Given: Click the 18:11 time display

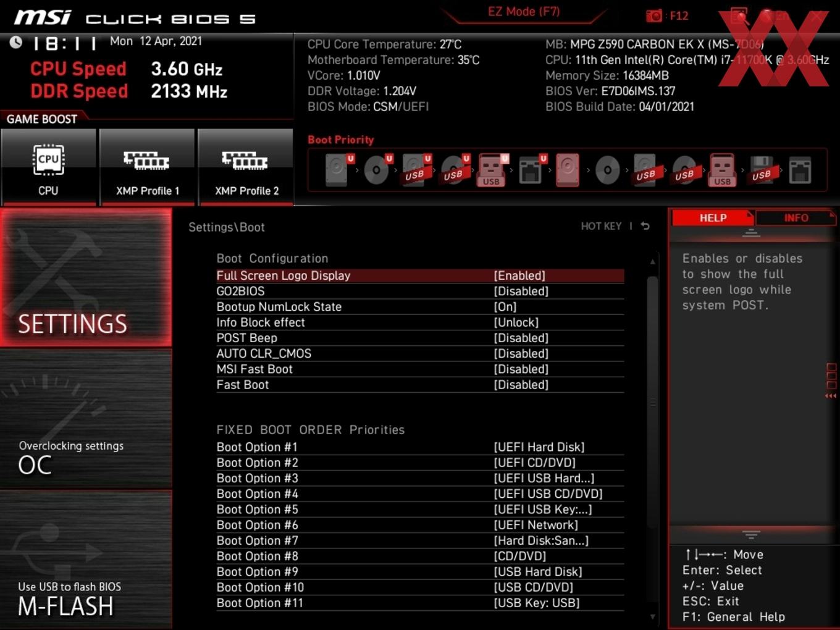Looking at the screenshot, I should [x=65, y=43].
